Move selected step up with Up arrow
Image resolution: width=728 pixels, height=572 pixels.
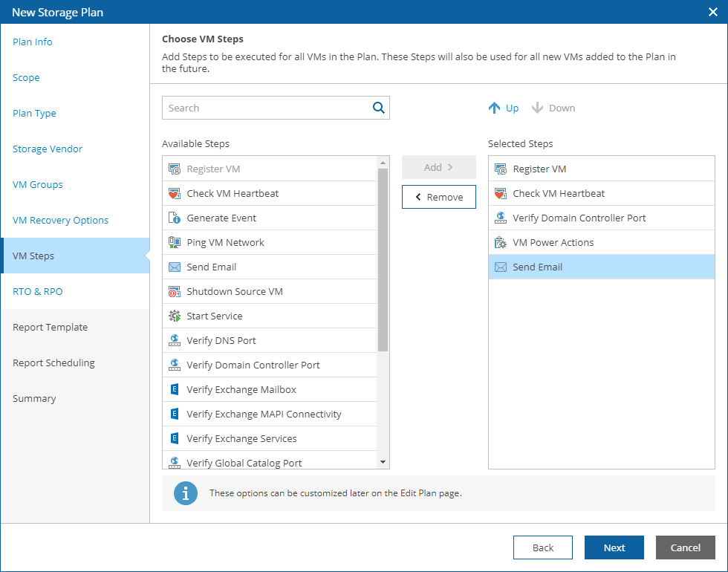pos(504,108)
